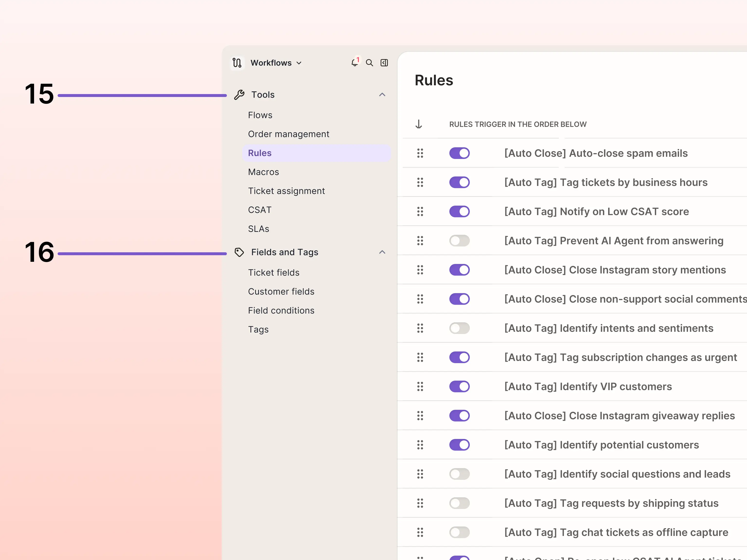Toggle Close non-support social comments rule
This screenshot has width=747, height=560.
(459, 299)
